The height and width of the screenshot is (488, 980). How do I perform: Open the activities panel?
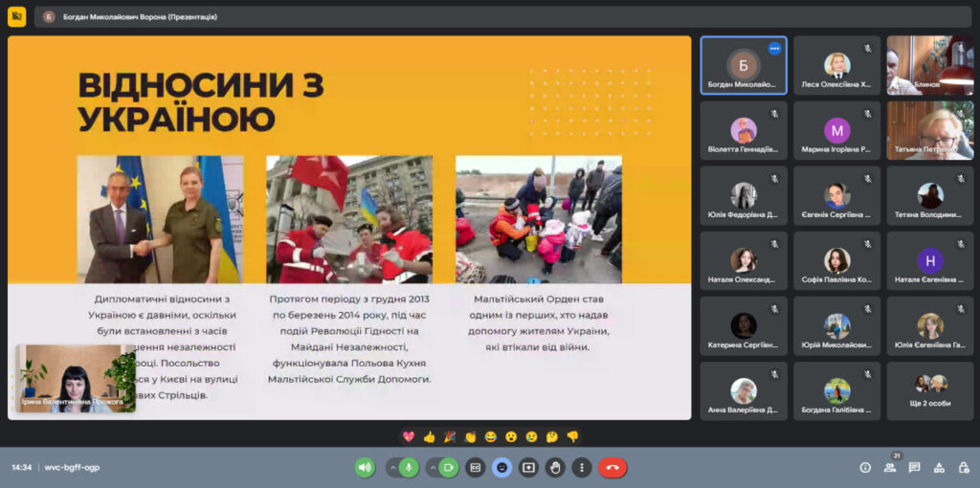(x=939, y=468)
